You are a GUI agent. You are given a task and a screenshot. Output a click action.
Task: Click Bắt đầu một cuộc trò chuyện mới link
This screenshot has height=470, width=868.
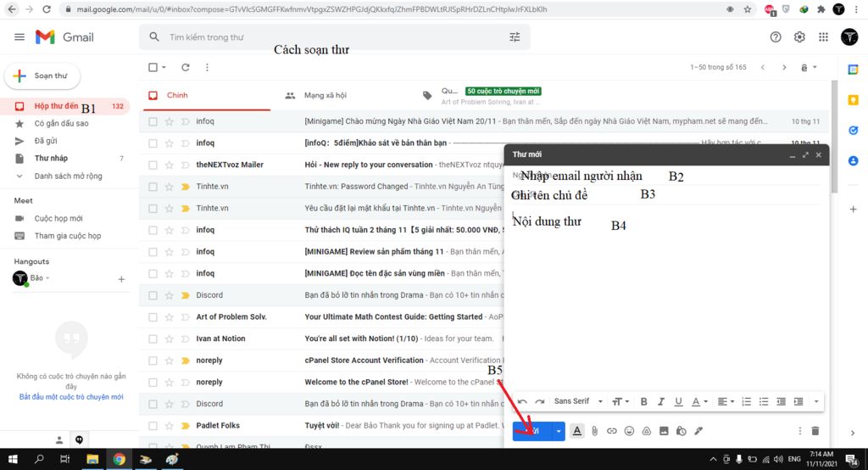pos(71,397)
